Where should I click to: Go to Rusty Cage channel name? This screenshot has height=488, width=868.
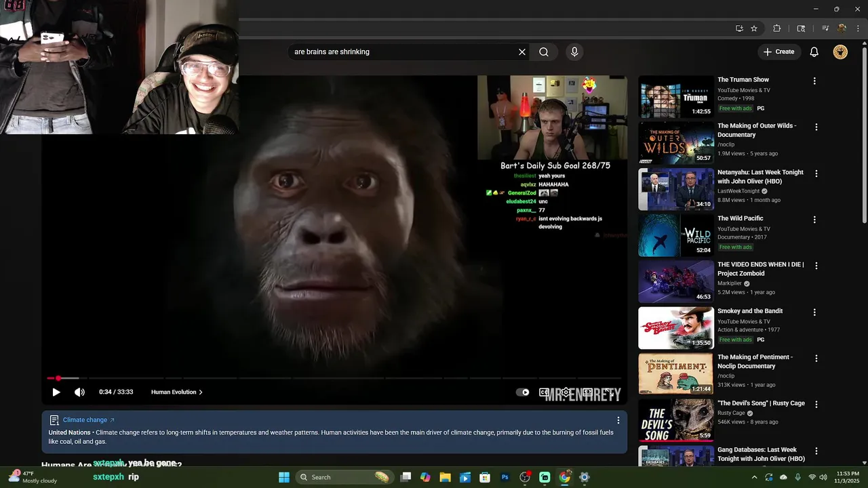click(731, 413)
